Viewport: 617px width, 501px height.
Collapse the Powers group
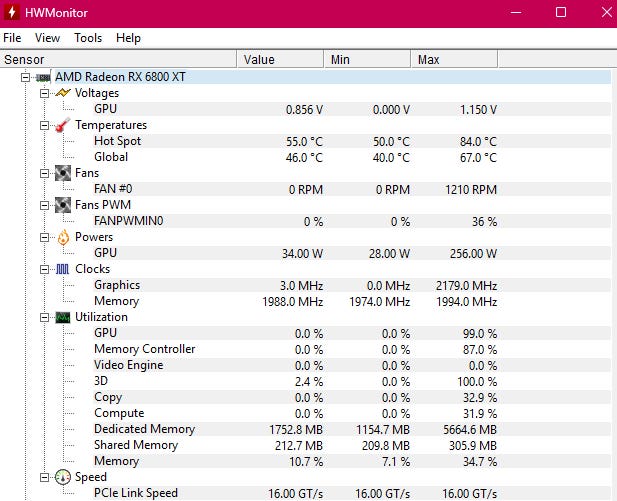tap(44, 237)
